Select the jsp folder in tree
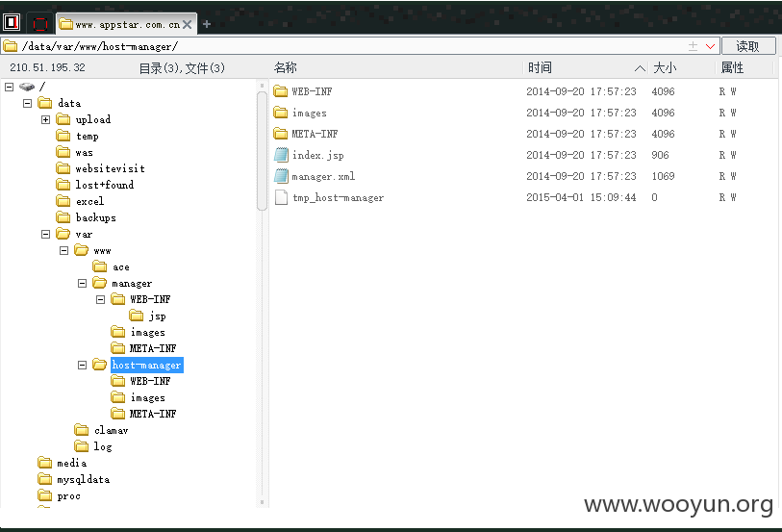Viewport: 782px width, 532px height. [157, 317]
